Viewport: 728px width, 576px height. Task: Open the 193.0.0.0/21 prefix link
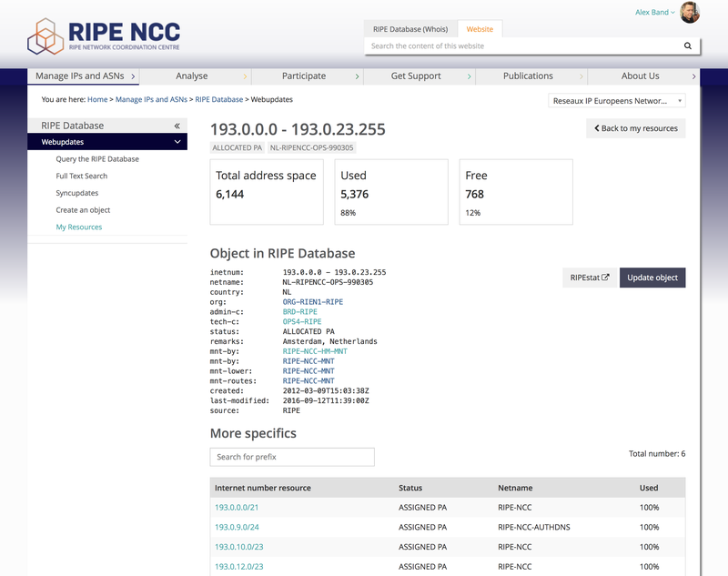pyautogui.click(x=237, y=508)
